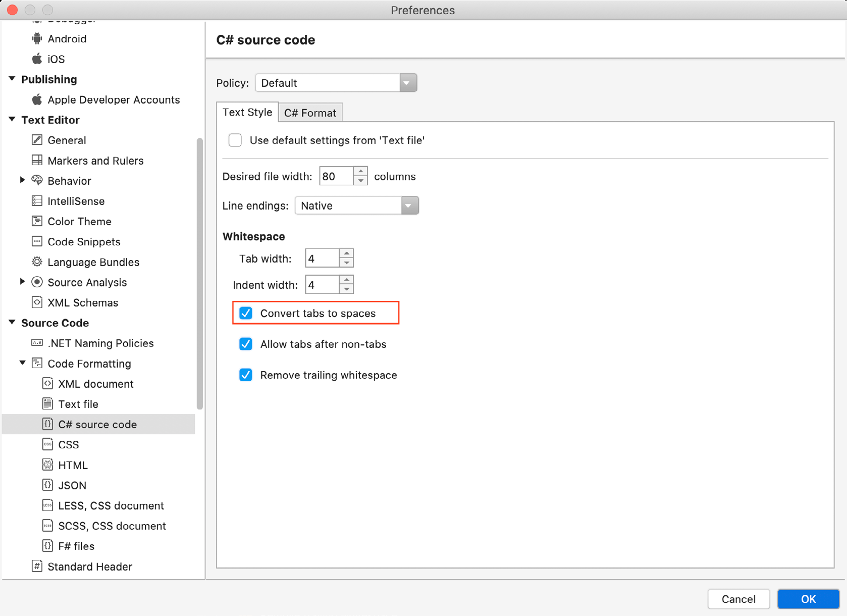Open the Policy dropdown
The image size is (847, 616).
coord(336,83)
